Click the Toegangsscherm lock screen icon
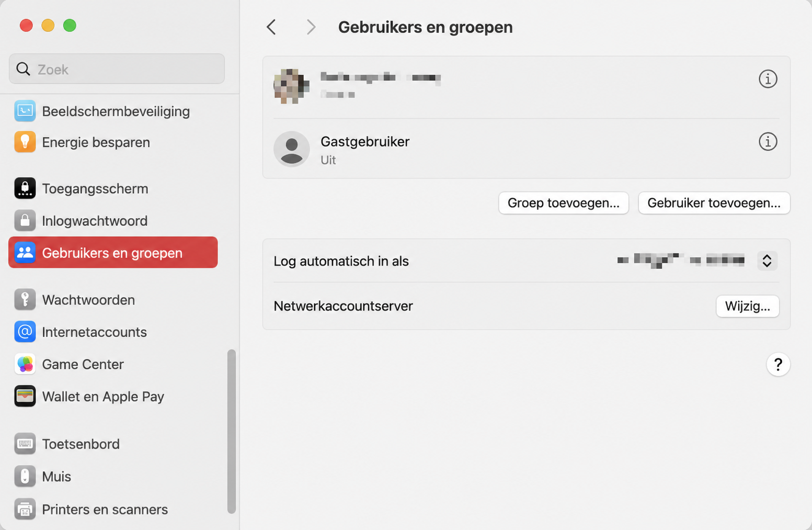This screenshot has width=812, height=530. [25, 188]
